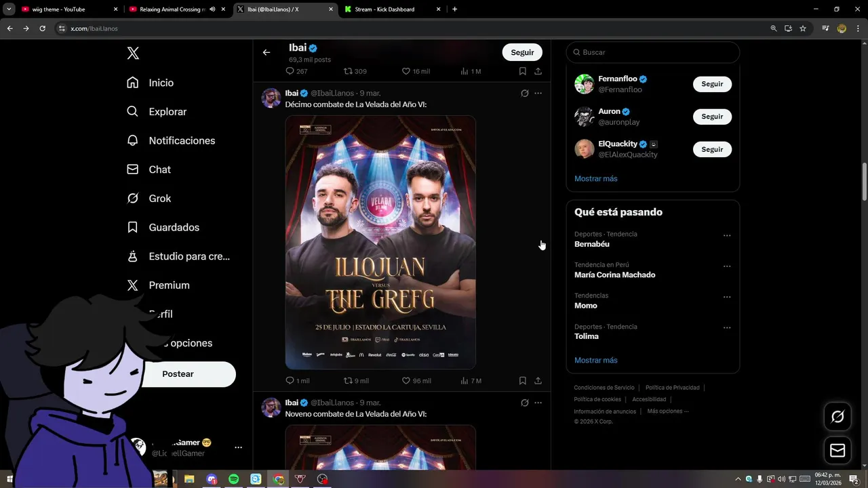
Task: Open Chrome tab search dropdown arrow
Action: click(x=9, y=9)
